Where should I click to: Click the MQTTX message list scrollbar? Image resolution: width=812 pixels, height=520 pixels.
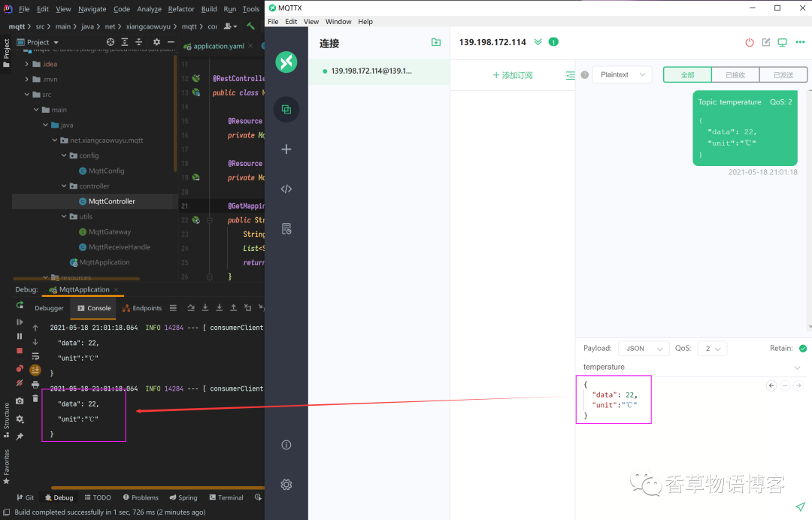(x=810, y=210)
